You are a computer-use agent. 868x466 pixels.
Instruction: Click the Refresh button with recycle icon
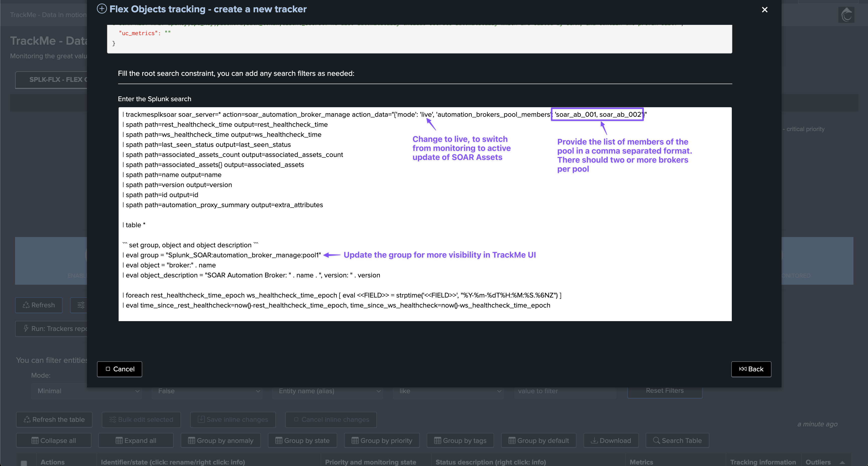click(39, 305)
